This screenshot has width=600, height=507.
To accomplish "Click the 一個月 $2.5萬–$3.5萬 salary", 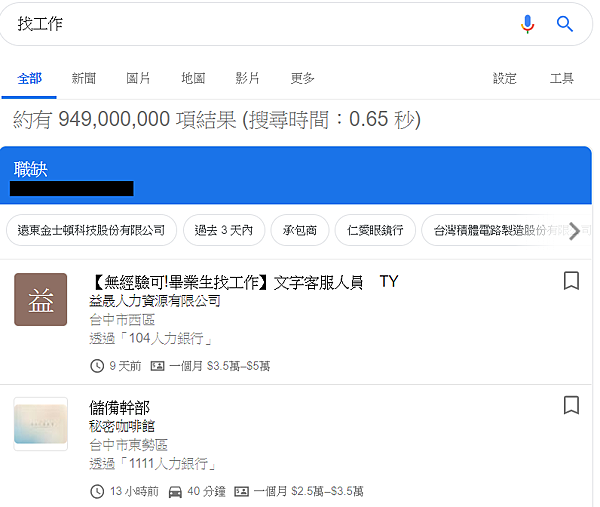I will (308, 491).
